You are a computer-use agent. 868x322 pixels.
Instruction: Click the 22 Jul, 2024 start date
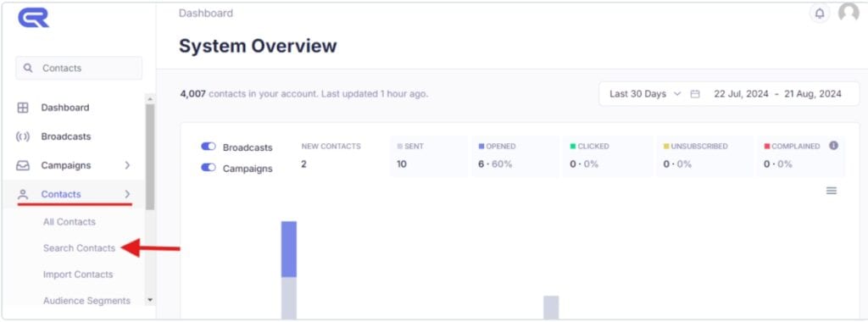pos(741,94)
